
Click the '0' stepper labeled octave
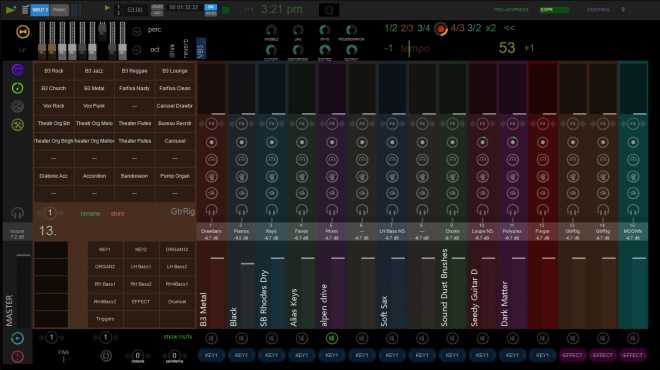point(137,356)
